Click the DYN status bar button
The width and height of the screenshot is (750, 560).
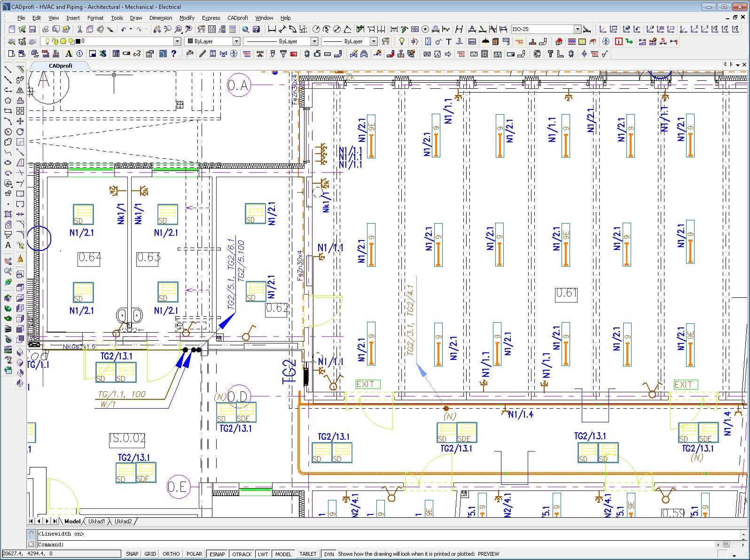click(x=329, y=554)
